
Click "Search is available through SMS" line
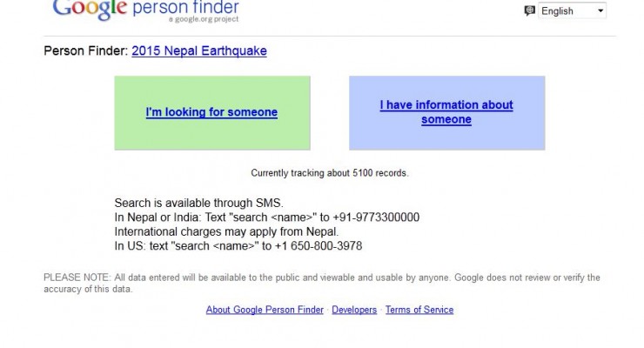(199, 204)
